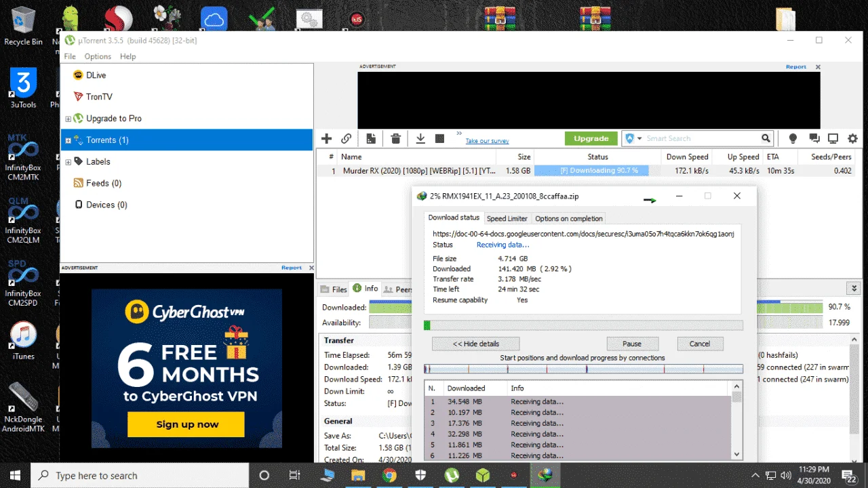Open notification center icon
The height and width of the screenshot is (488, 868).
pyautogui.click(x=849, y=475)
